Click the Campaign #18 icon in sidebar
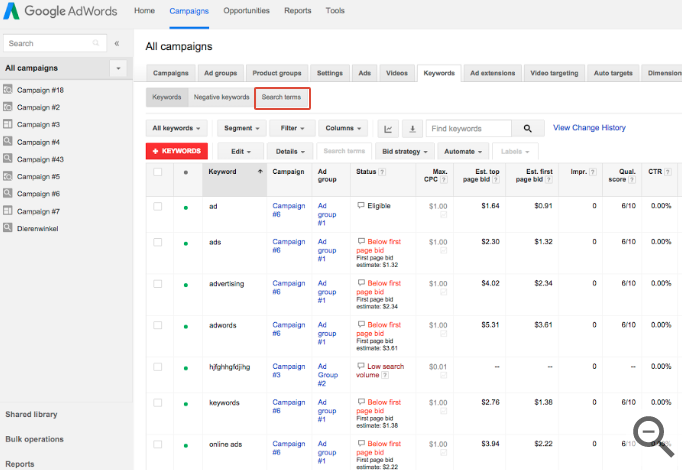 [8, 90]
